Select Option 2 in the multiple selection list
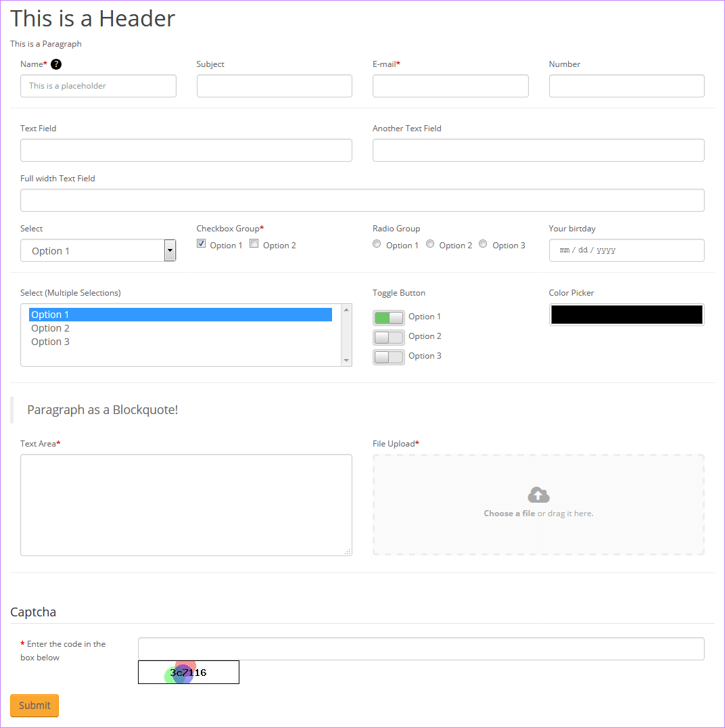This screenshot has width=725, height=728. [181, 328]
